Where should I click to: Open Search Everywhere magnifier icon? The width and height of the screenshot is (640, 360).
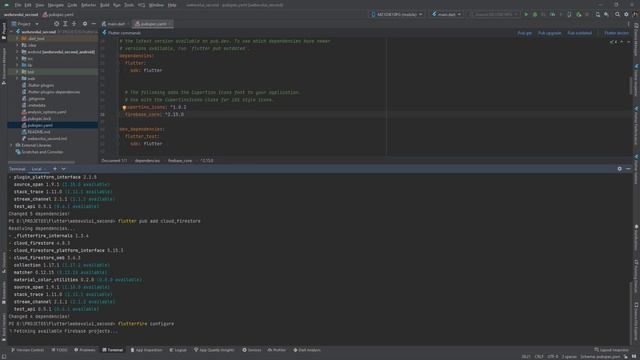[x=617, y=14]
